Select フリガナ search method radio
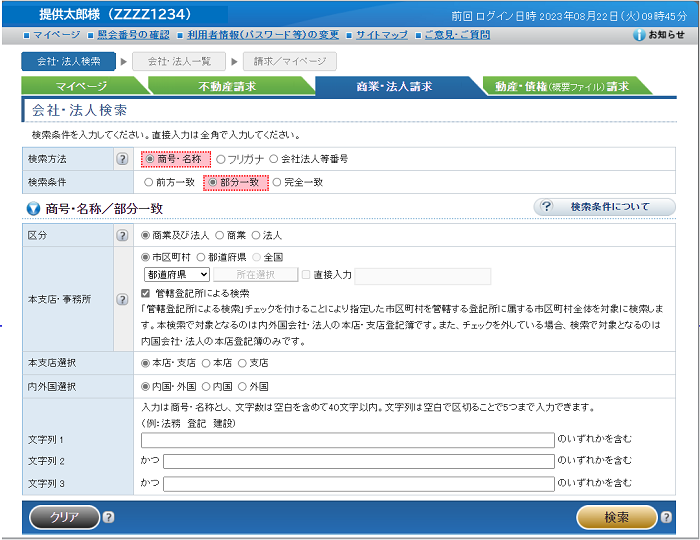The image size is (700, 540). pyautogui.click(x=220, y=159)
